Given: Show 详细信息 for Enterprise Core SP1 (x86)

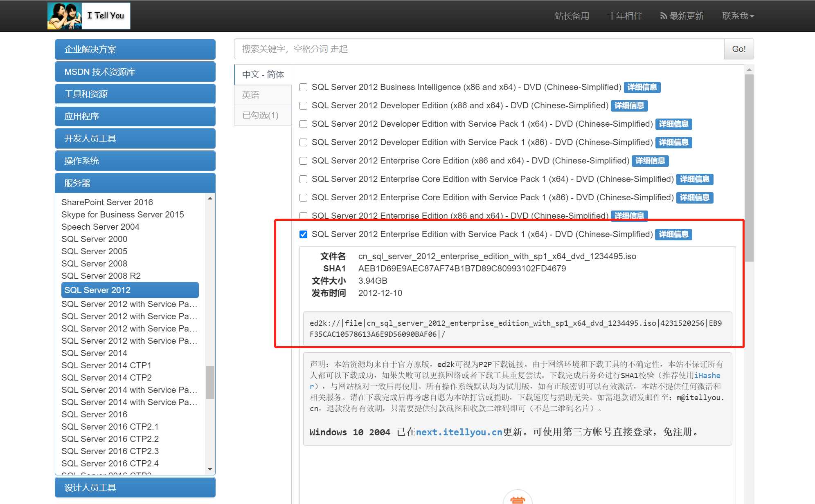Looking at the screenshot, I should point(695,197).
